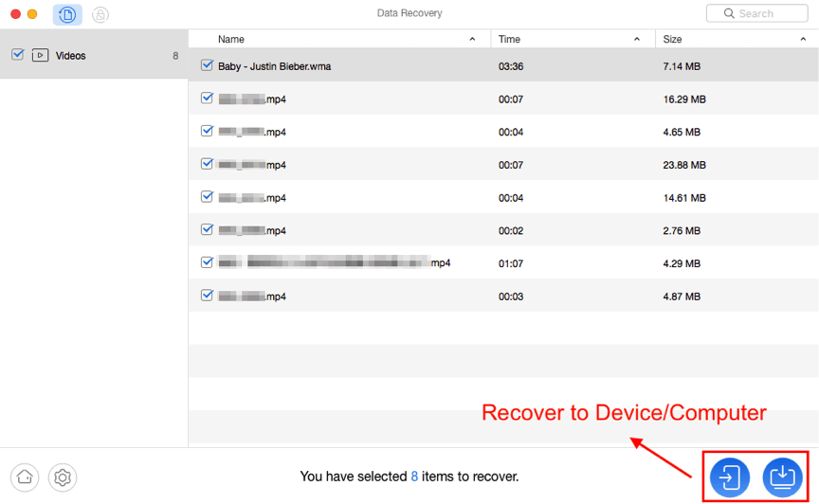Uncheck the 4.87 MB video checkbox

[x=207, y=296]
